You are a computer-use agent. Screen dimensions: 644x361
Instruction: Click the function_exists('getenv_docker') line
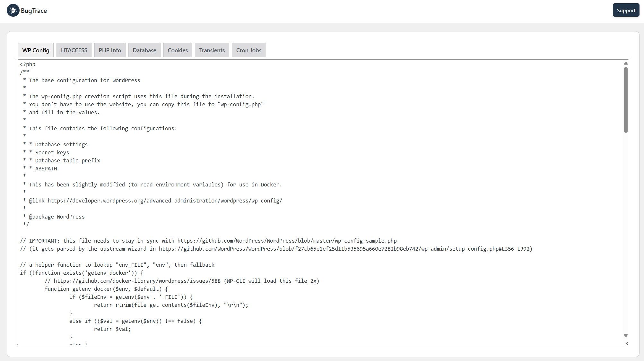pyautogui.click(x=82, y=273)
